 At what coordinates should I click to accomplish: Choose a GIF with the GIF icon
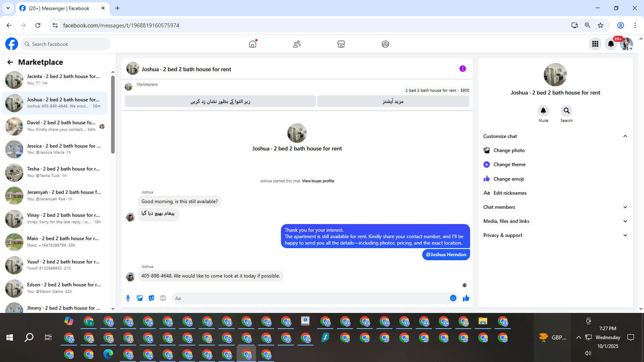click(x=163, y=298)
